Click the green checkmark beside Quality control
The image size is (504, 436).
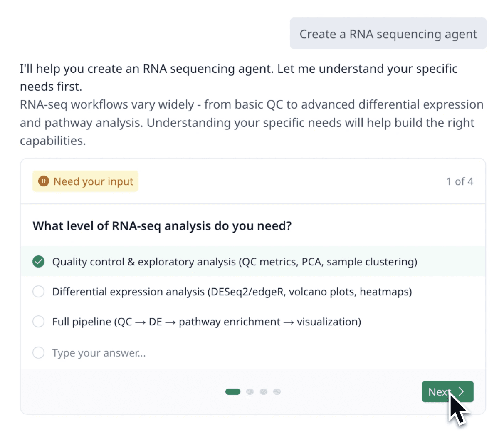coord(39,262)
